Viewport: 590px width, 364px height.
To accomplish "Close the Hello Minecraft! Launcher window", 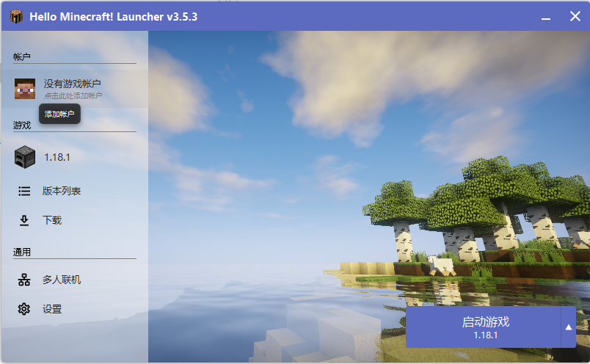I will coord(575,16).
